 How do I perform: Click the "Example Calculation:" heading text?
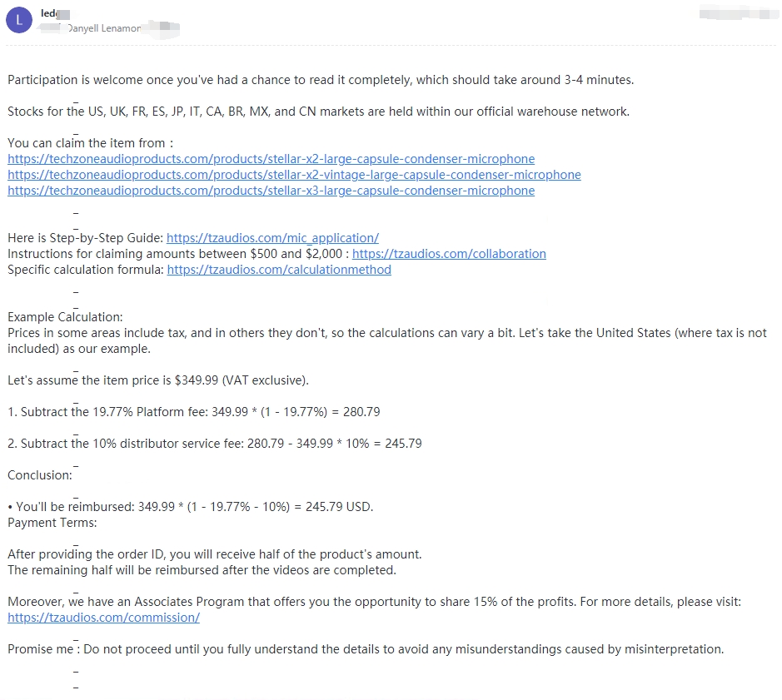pyautogui.click(x=65, y=317)
